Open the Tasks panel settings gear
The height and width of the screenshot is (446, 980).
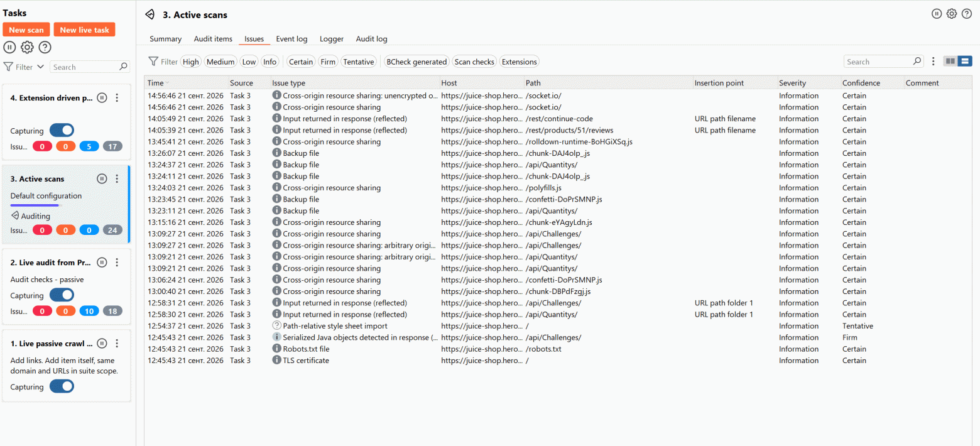coord(27,47)
